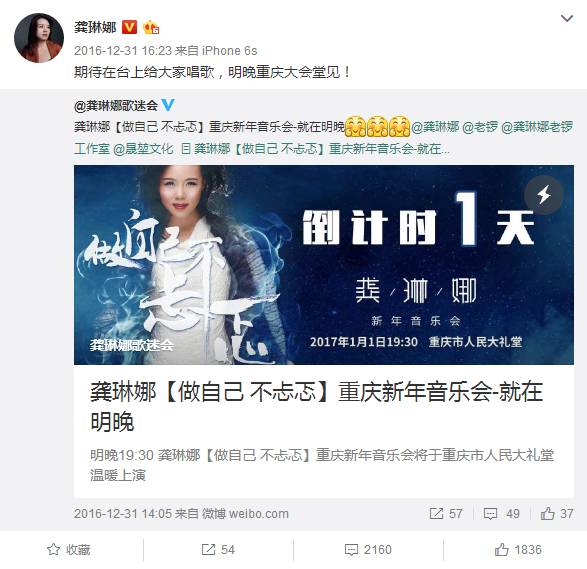Open the post options chevron menu
The height and width of the screenshot is (569, 587).
click(x=567, y=18)
